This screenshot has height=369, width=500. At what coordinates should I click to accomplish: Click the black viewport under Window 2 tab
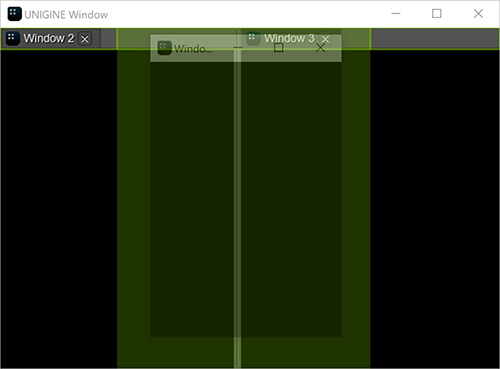[59, 209]
